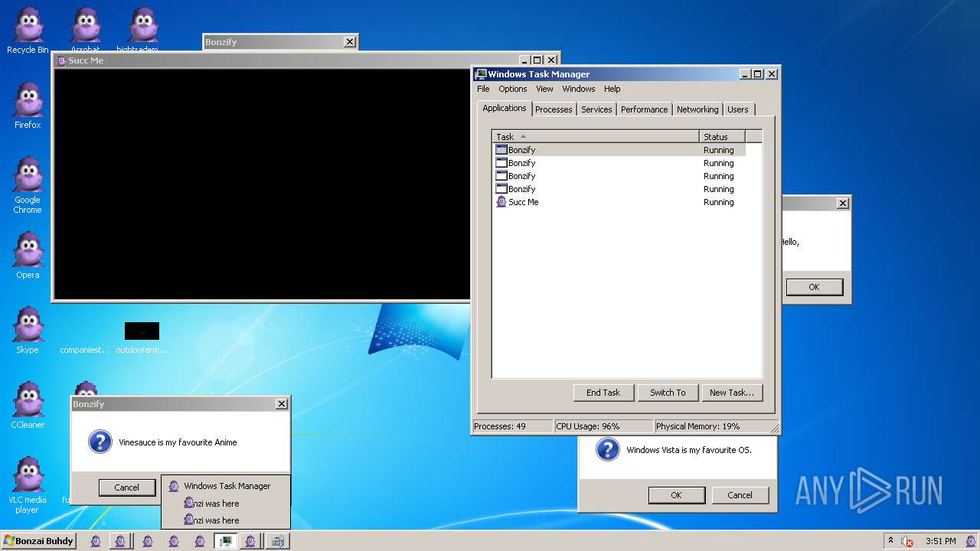Click the CPU Usage: 96% status entry
980x551 pixels.
[603, 426]
